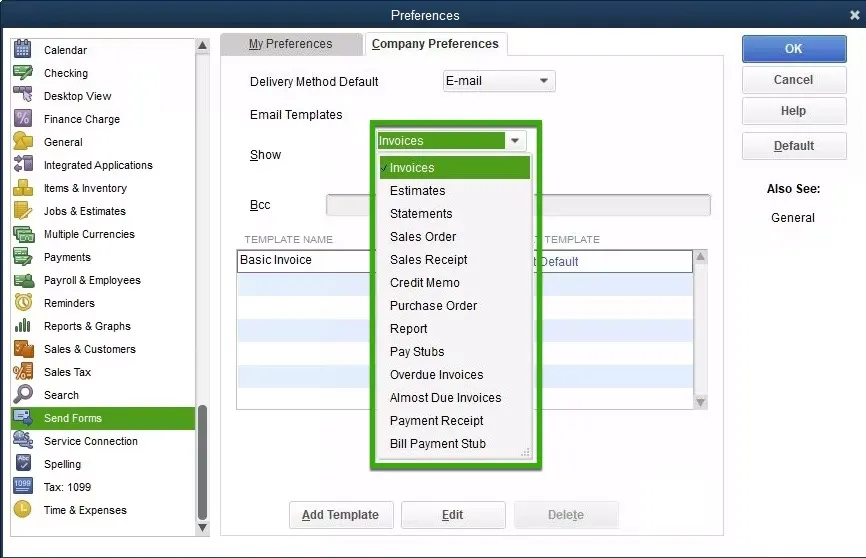Pick Overdue Invoices in dropdown list

(454, 375)
